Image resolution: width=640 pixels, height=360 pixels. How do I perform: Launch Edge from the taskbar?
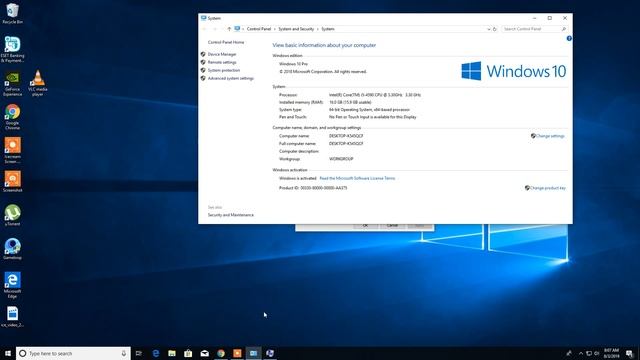pyautogui.click(x=156, y=353)
